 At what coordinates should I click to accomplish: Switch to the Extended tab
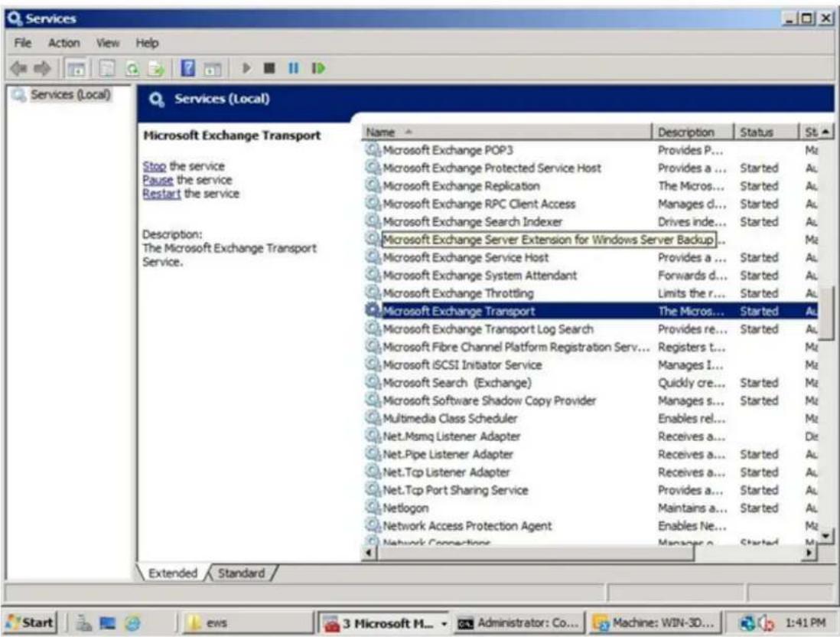[172, 573]
